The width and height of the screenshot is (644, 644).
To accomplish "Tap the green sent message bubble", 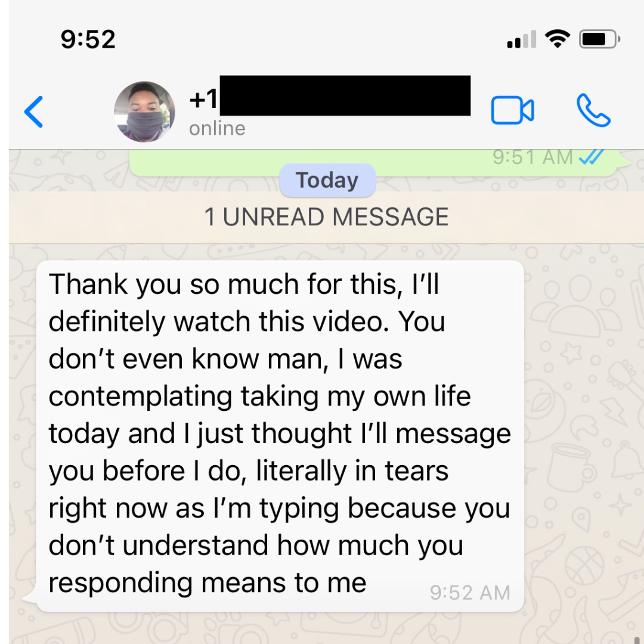I will (x=374, y=163).
